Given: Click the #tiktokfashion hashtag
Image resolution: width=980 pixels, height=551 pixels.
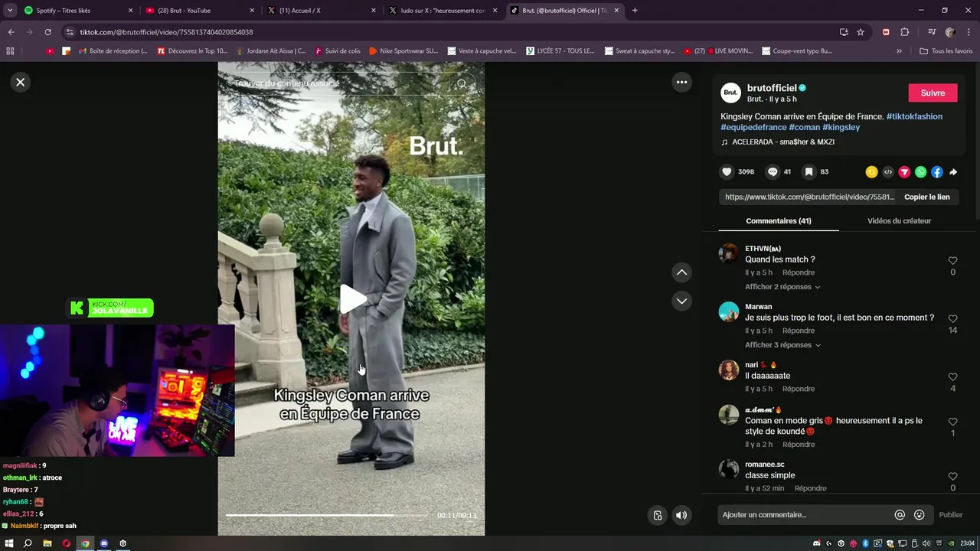Looking at the screenshot, I should pyautogui.click(x=914, y=116).
